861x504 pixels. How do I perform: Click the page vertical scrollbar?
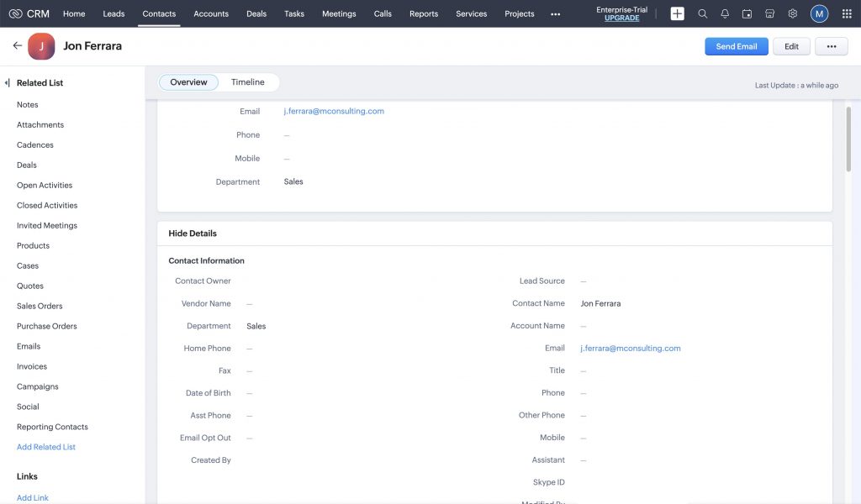coord(848,139)
